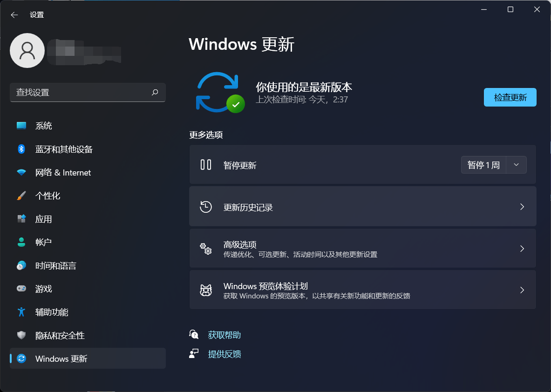
Task: Open the 暂停 1 周 dropdown arrow
Action: coord(516,165)
